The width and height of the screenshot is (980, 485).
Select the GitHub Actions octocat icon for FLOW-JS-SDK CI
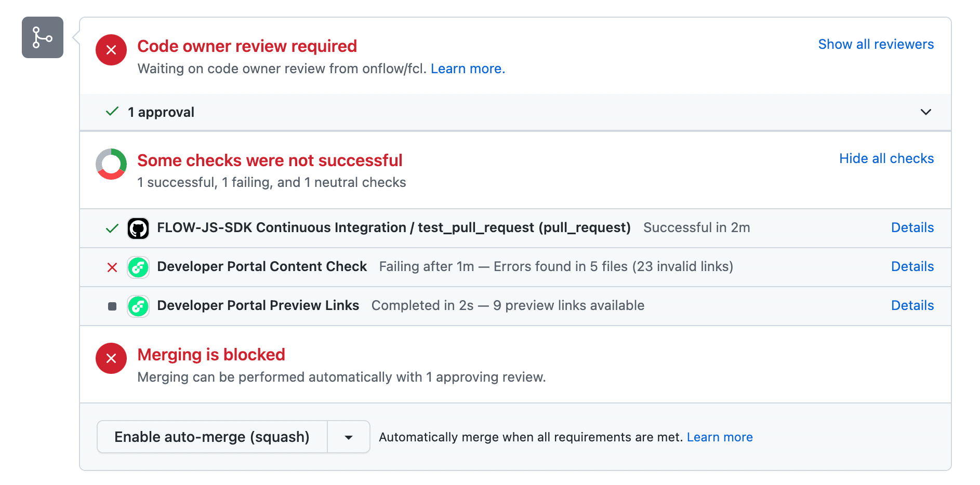point(138,227)
